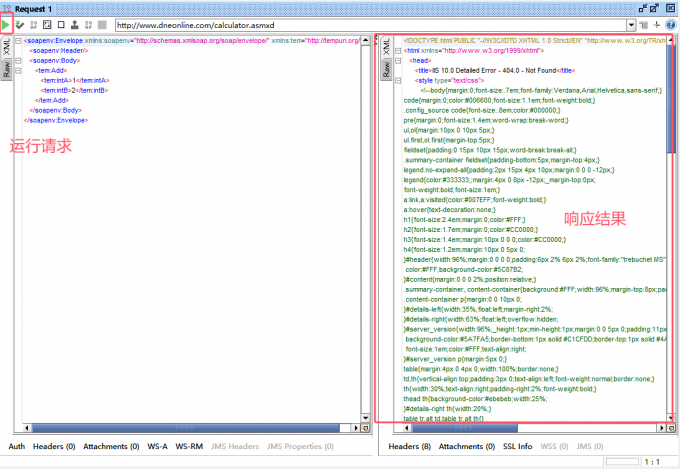Click the tem:intB value line
Viewport: 680px width, 469px height.
(75, 91)
